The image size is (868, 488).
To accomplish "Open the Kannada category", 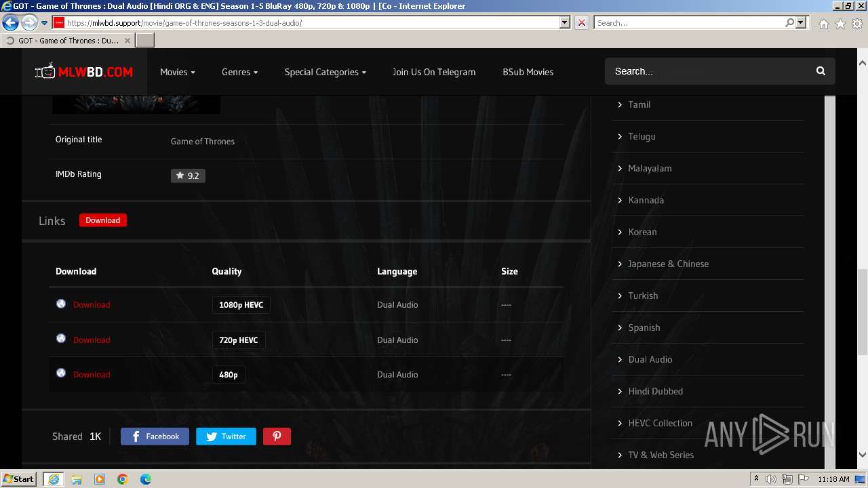I will [646, 200].
